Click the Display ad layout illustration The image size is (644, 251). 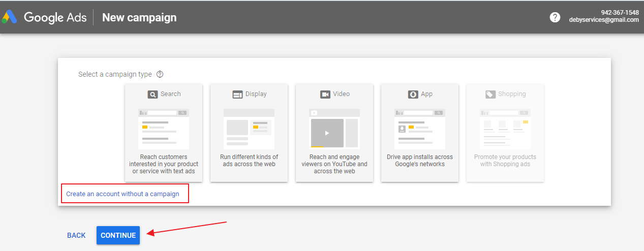249,129
